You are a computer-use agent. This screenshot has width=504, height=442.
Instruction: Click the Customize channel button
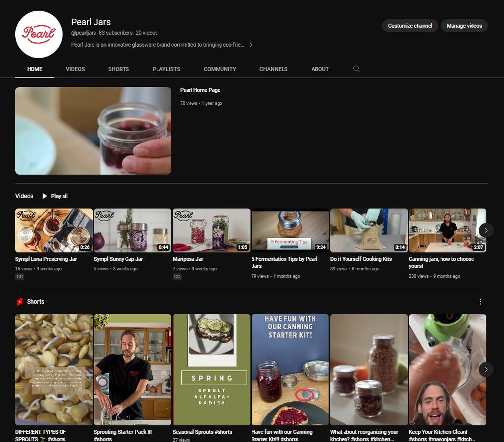(410, 26)
